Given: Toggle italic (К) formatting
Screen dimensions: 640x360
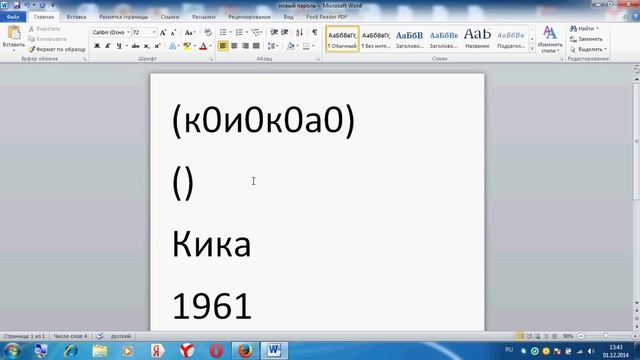Looking at the screenshot, I should pyautogui.click(x=108, y=46).
